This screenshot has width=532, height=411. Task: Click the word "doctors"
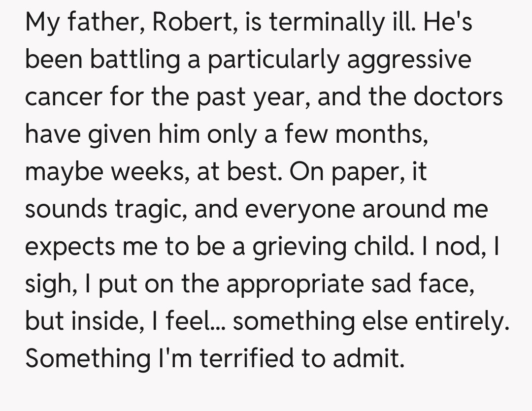point(458,96)
